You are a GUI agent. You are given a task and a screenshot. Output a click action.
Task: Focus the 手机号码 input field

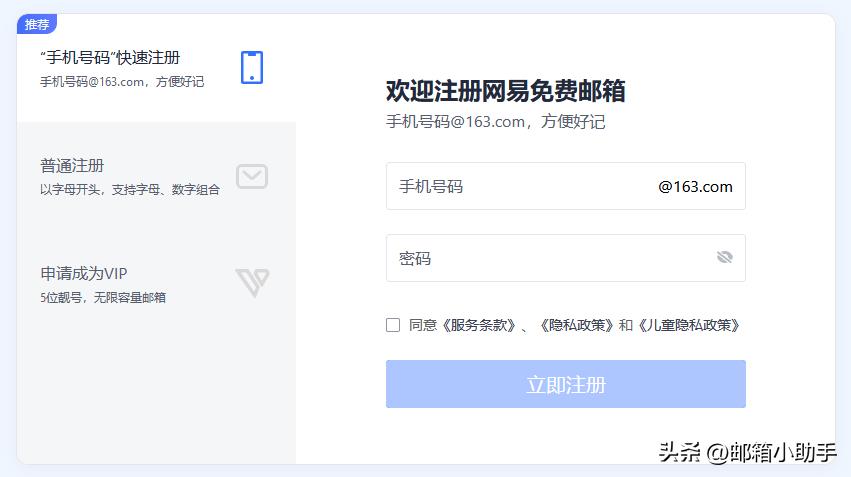tap(566, 186)
